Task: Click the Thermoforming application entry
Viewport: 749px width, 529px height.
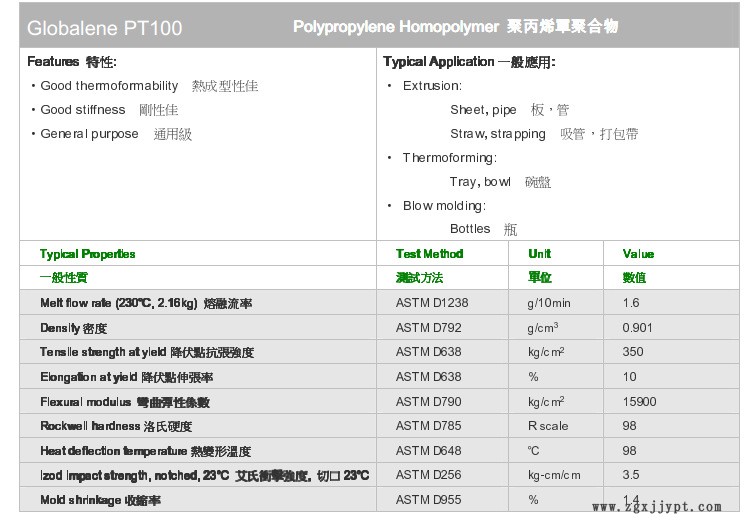Action: pos(449,158)
